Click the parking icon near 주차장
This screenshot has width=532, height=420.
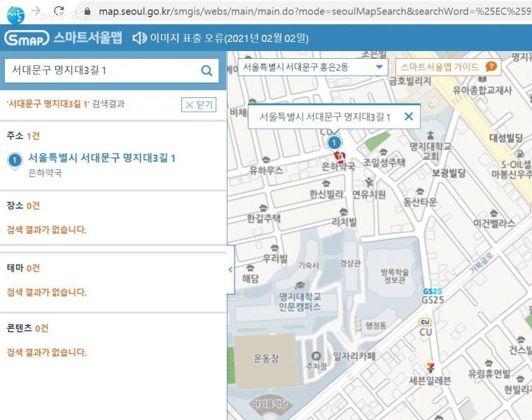pos(316,356)
